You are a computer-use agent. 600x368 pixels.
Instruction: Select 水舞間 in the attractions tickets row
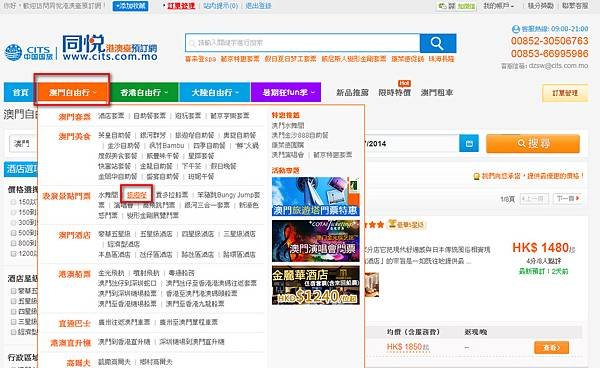click(x=108, y=195)
